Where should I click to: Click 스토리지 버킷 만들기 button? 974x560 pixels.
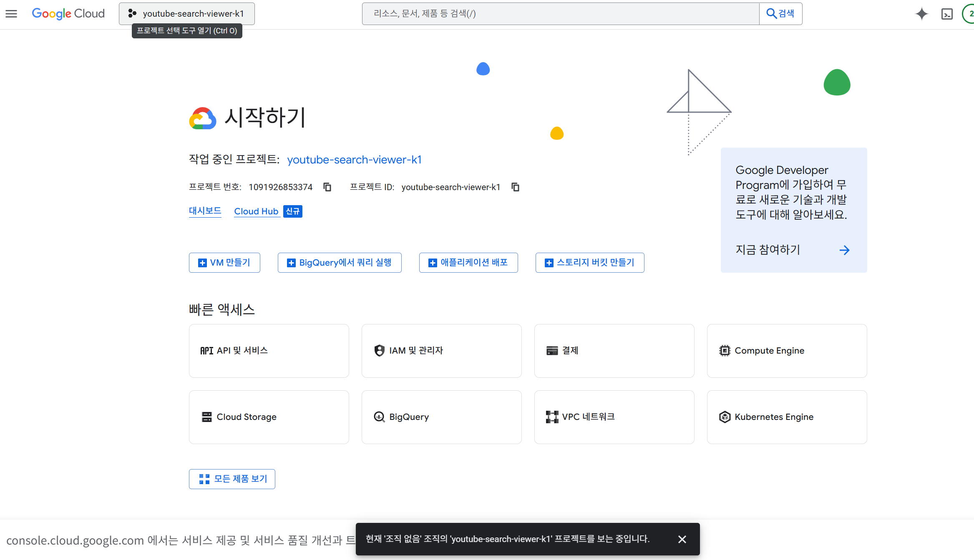(x=589, y=263)
